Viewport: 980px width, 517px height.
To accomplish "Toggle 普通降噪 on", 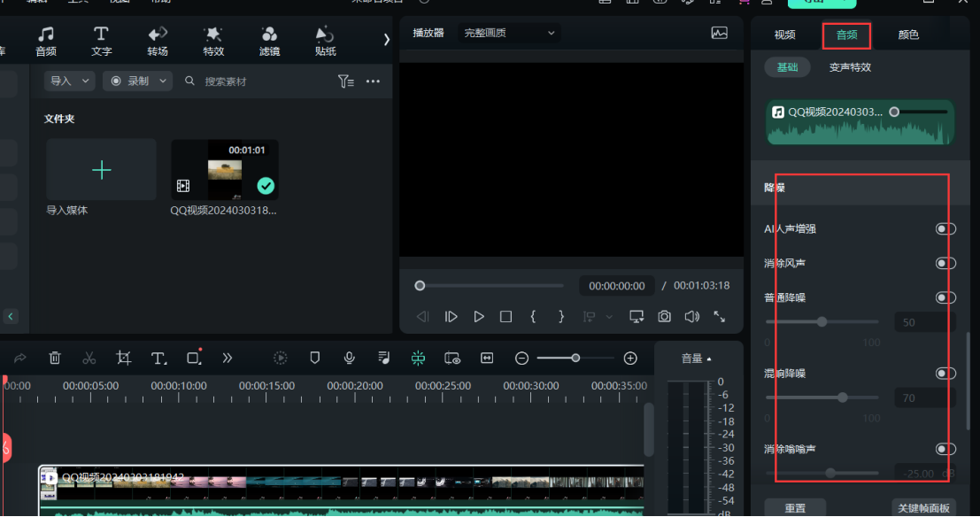I will (945, 297).
